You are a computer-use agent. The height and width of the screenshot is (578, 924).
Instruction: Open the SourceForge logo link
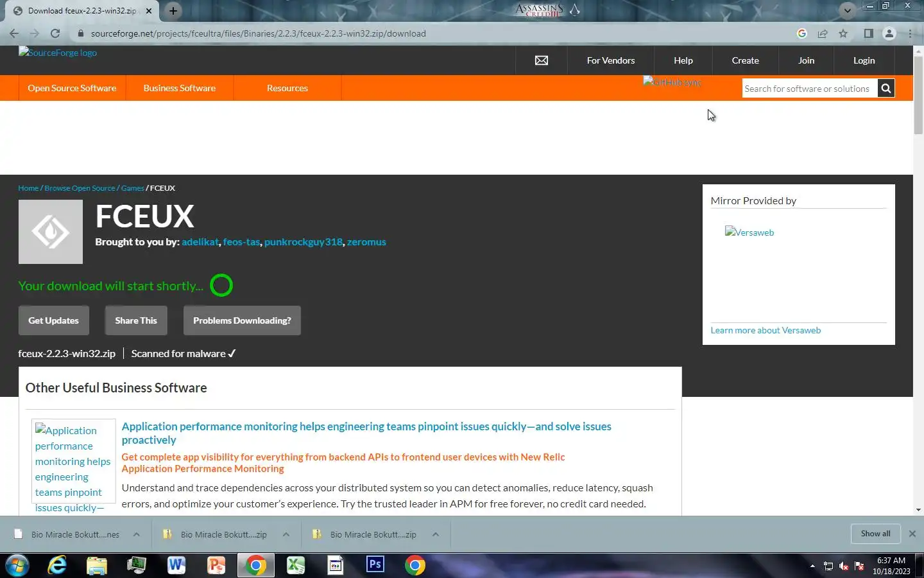58,53
